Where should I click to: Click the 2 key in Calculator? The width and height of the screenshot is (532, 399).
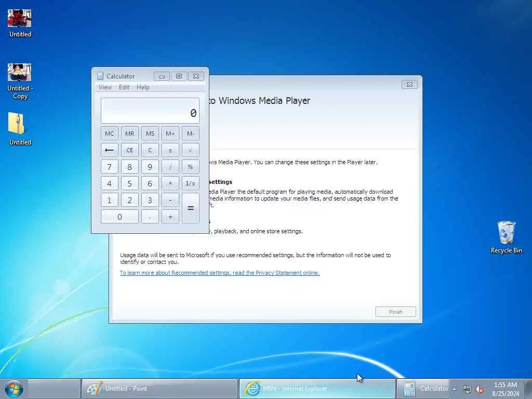pos(129,200)
